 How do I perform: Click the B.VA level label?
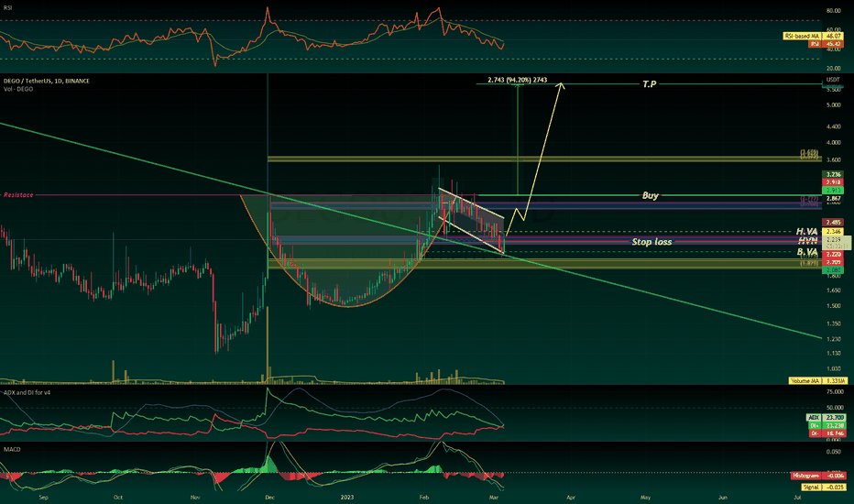click(x=807, y=251)
